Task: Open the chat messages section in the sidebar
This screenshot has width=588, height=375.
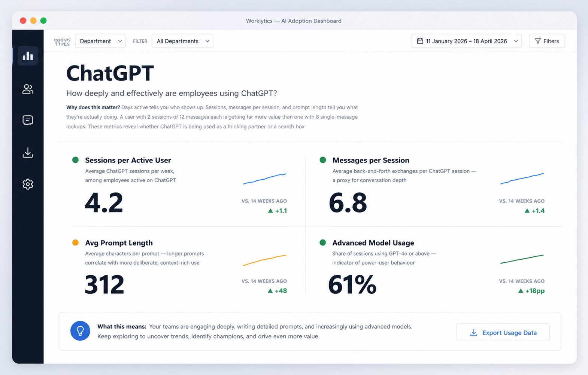Action: [28, 120]
